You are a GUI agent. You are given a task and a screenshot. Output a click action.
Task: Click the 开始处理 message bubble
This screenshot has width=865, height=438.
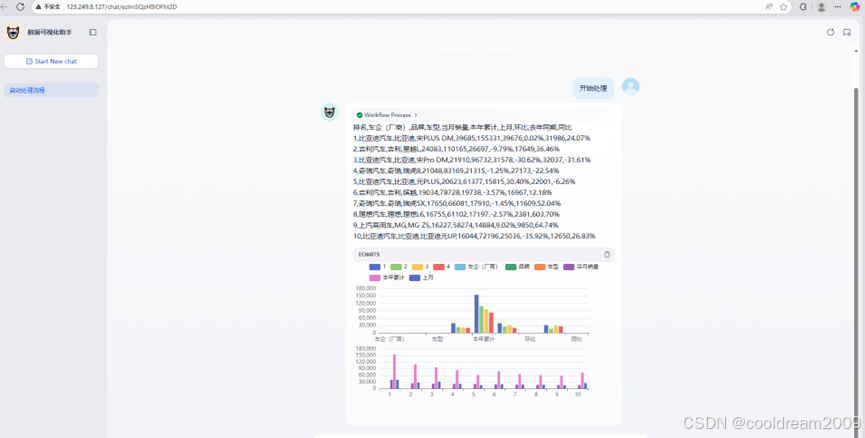[593, 88]
